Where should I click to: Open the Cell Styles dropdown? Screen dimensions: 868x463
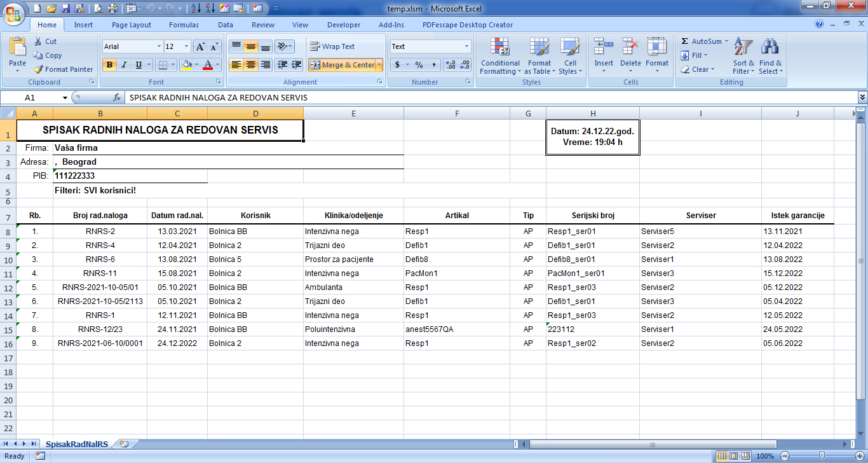point(570,55)
